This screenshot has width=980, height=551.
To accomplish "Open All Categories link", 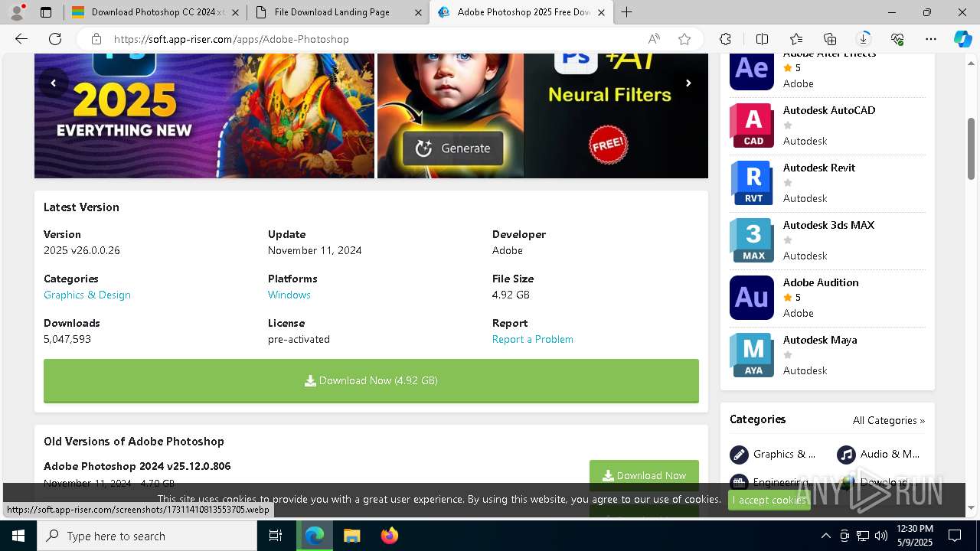I will coord(889,420).
